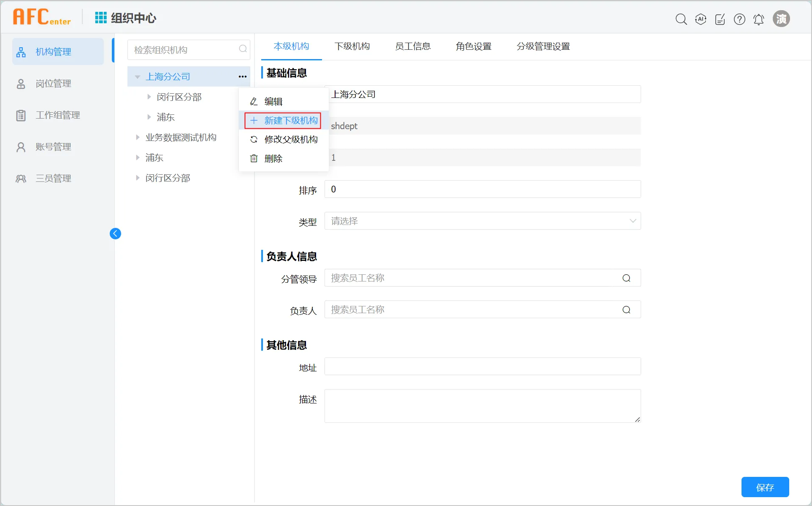
Task: Open notifications bell icon
Action: tap(758, 19)
